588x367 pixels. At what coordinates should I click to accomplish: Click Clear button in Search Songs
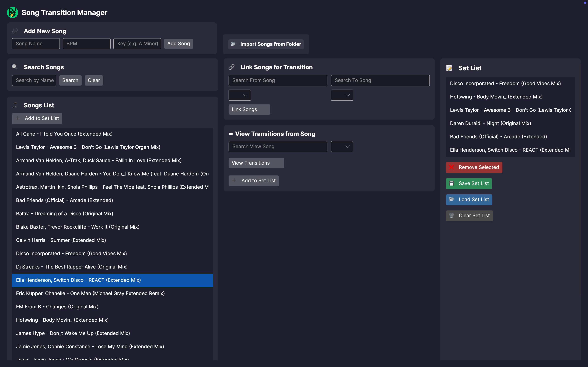tap(94, 80)
